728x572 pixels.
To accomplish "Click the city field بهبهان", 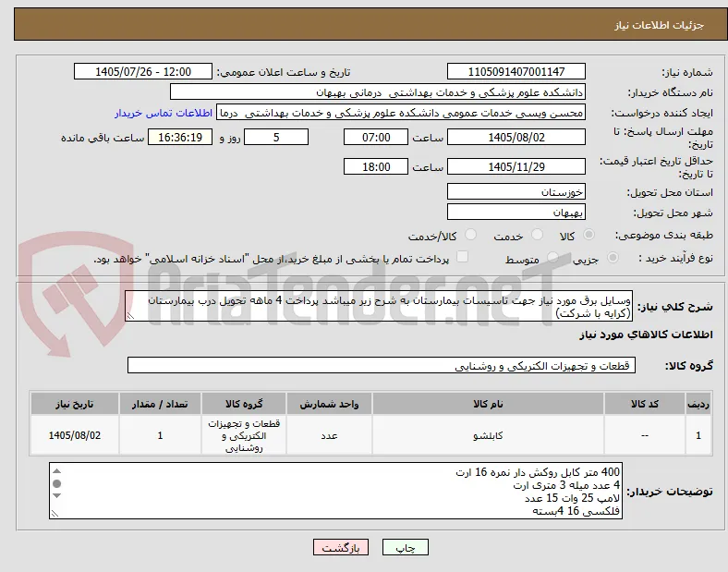I will (x=516, y=212).
